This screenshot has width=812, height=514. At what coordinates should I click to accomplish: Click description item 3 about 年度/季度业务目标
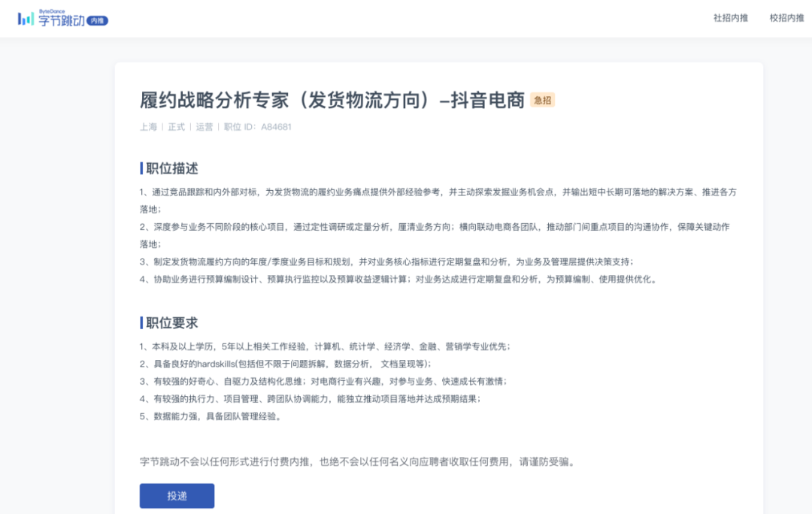point(387,262)
